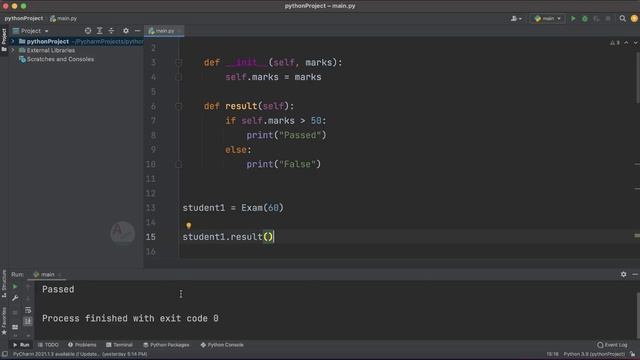The width and height of the screenshot is (640, 360).
Task: Click the PyCharm update available notification
Action: click(80, 354)
